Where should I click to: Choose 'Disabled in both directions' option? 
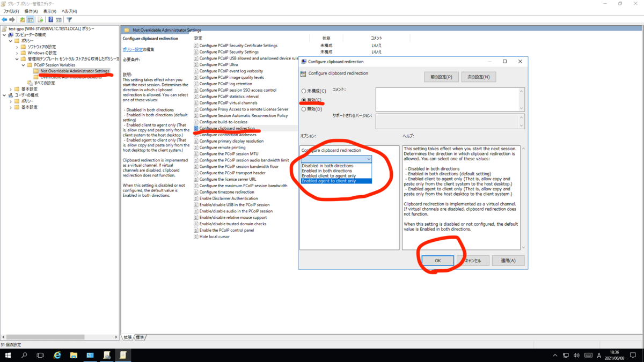[336, 166]
